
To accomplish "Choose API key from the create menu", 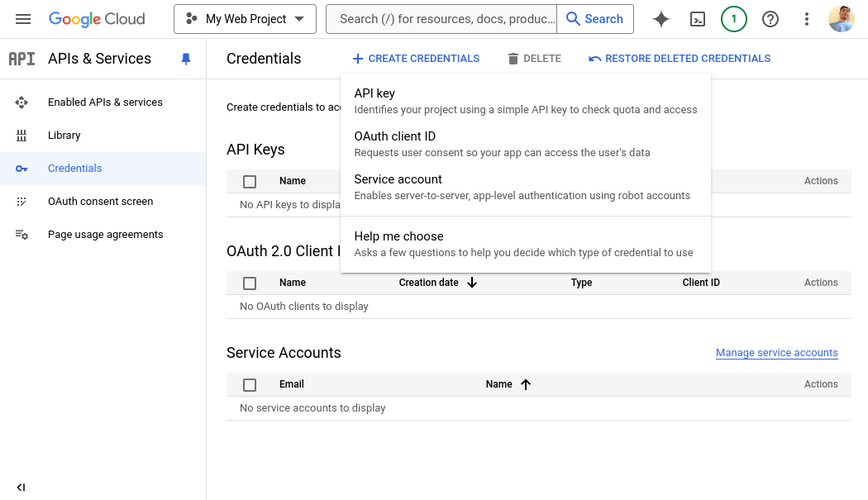I will click(x=525, y=101).
